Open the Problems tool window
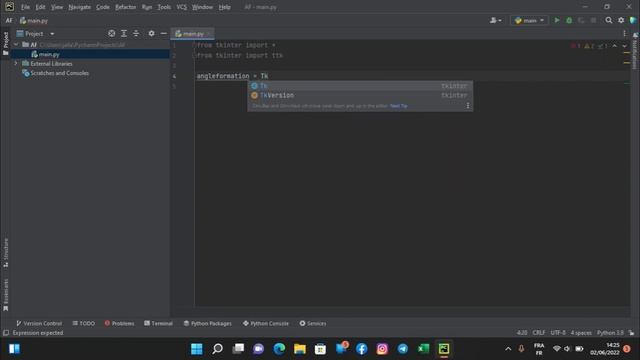 119,323
